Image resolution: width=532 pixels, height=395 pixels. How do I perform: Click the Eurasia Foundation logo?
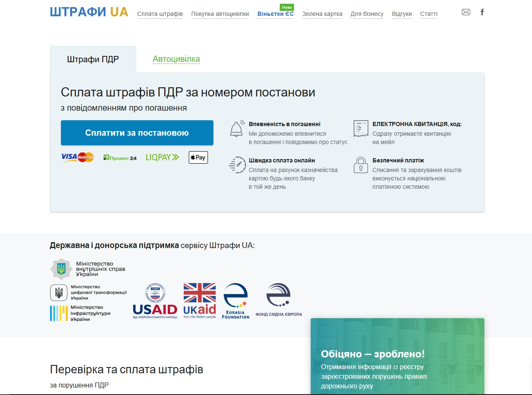[x=236, y=301]
